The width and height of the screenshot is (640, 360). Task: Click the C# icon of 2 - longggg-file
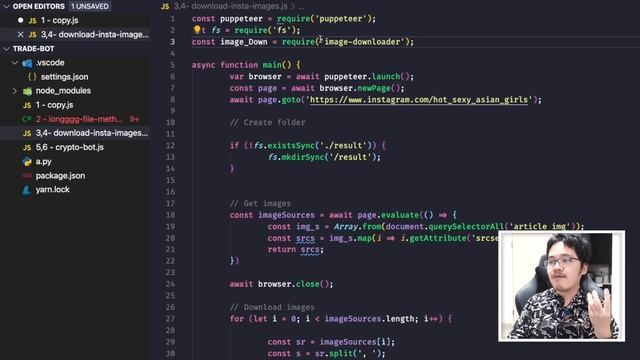27,119
